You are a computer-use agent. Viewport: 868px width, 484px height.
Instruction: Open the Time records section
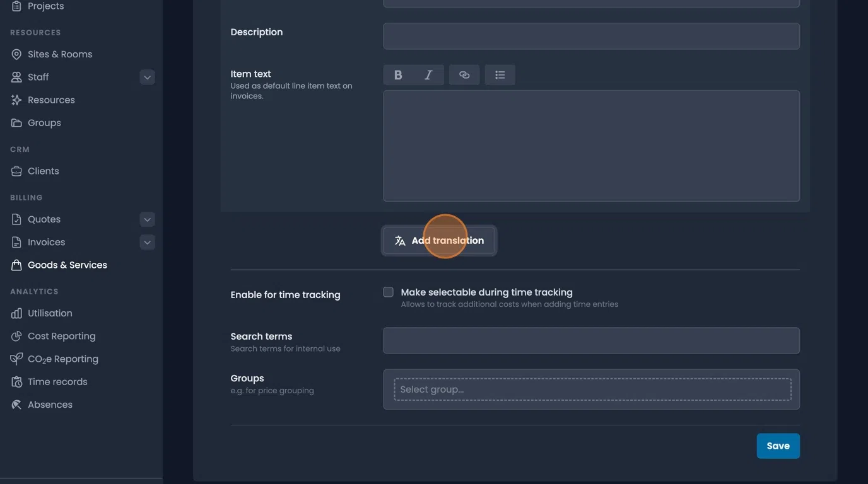(57, 381)
